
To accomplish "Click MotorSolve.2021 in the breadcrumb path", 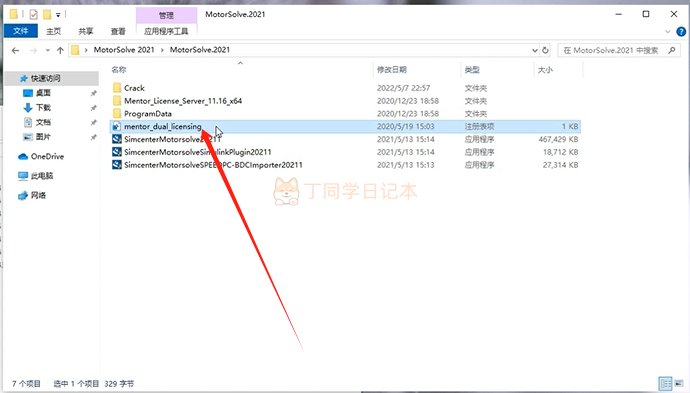I will pos(200,50).
